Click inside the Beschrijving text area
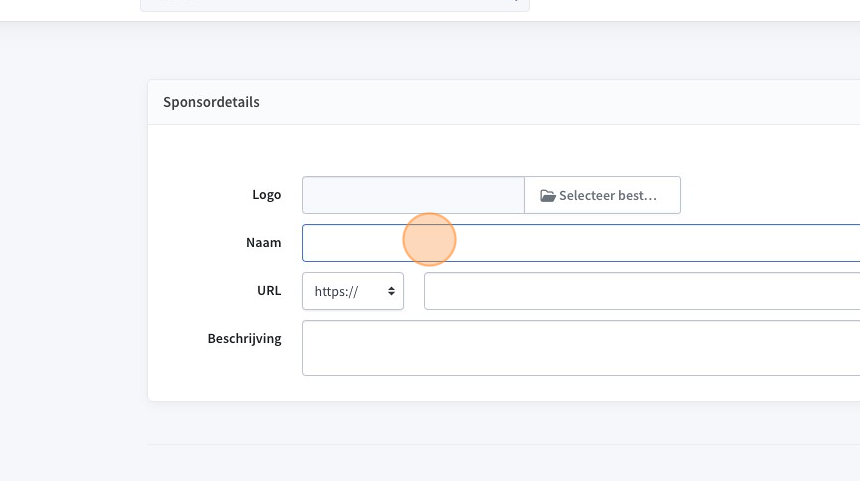860x481 pixels. 581,348
